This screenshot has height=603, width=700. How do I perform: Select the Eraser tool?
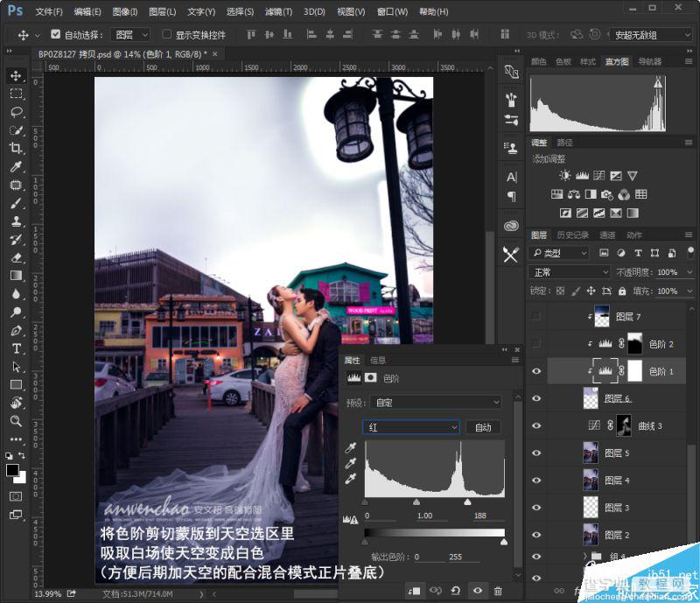[16, 257]
